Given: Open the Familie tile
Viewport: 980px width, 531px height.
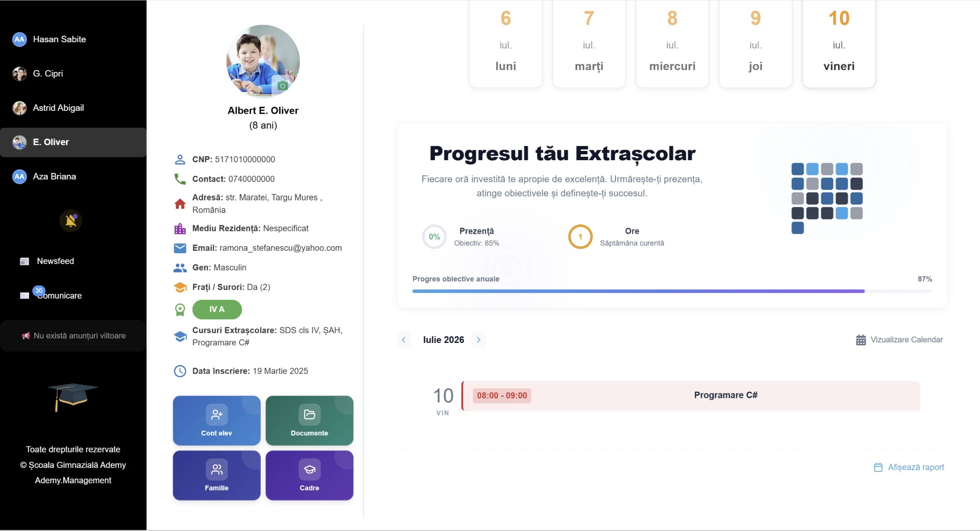Looking at the screenshot, I should (217, 475).
